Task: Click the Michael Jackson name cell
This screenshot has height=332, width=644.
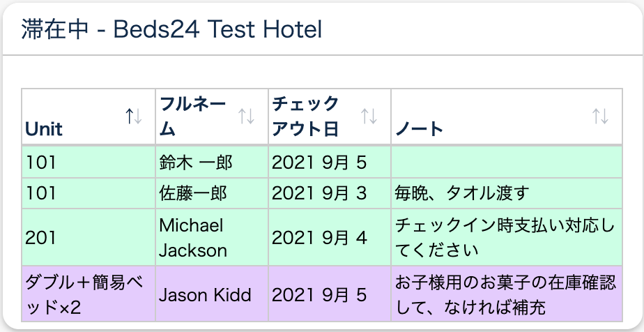Action: (x=193, y=237)
